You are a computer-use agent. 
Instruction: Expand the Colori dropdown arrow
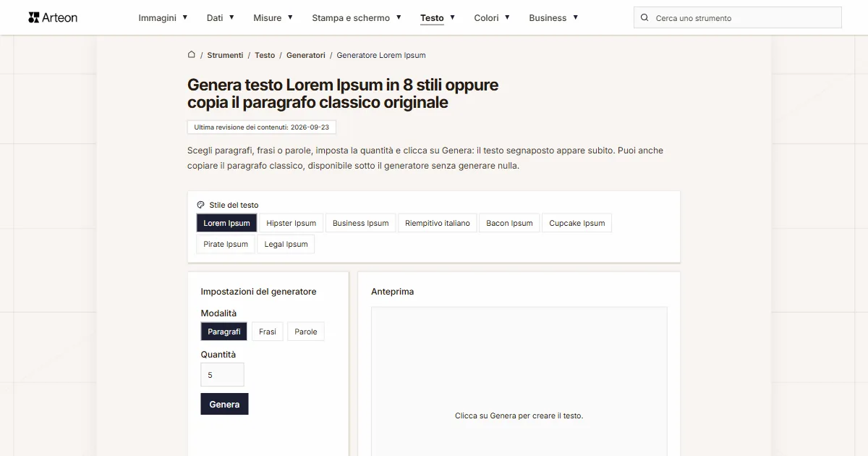(x=507, y=17)
